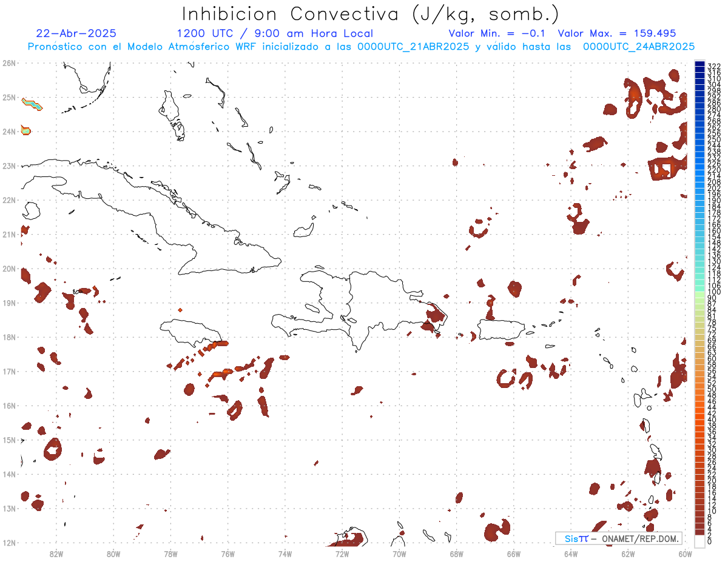The image size is (728, 562).
Task: Click the 78W longitude label
Action: 170,553
